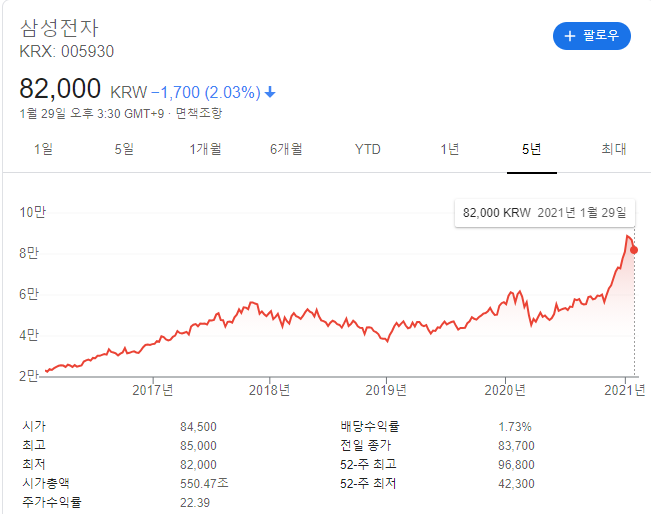Click the 2021년 axis label
The height and width of the screenshot is (514, 651).
click(x=625, y=390)
